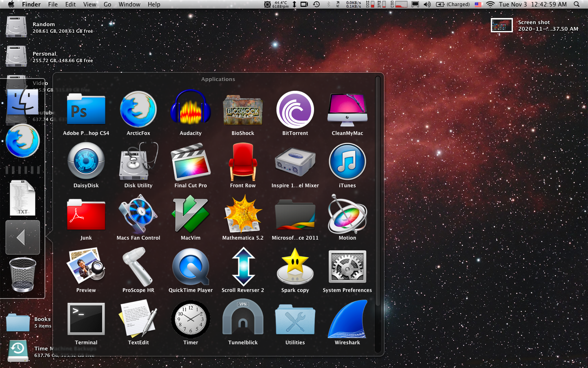Launch Timer clock app

point(191,319)
